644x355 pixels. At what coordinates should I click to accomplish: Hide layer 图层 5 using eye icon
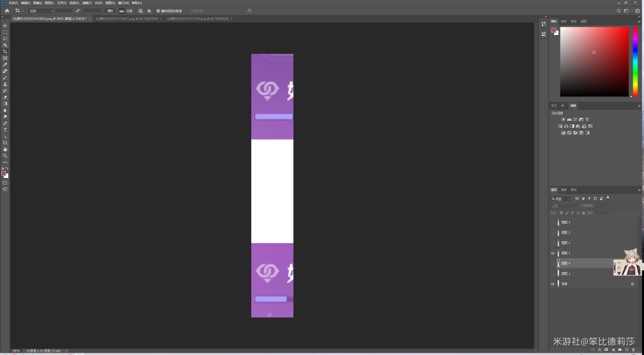click(x=553, y=253)
